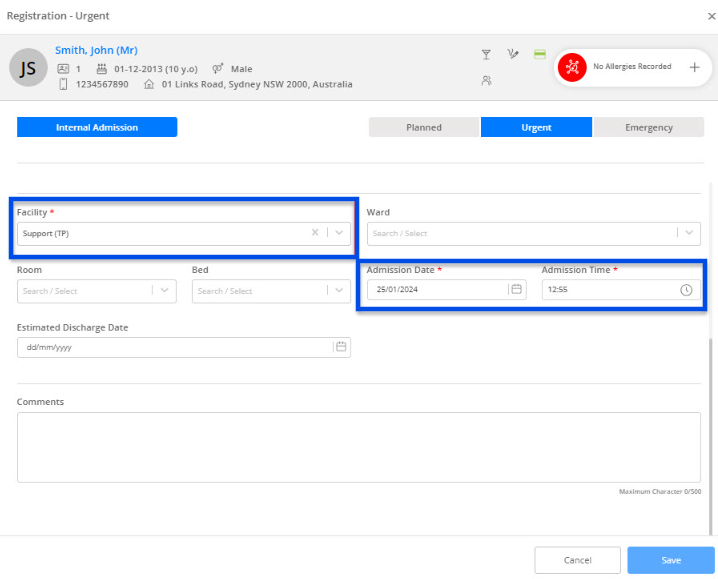Expand the Facility dropdown
718x579 pixels.
pyautogui.click(x=339, y=233)
